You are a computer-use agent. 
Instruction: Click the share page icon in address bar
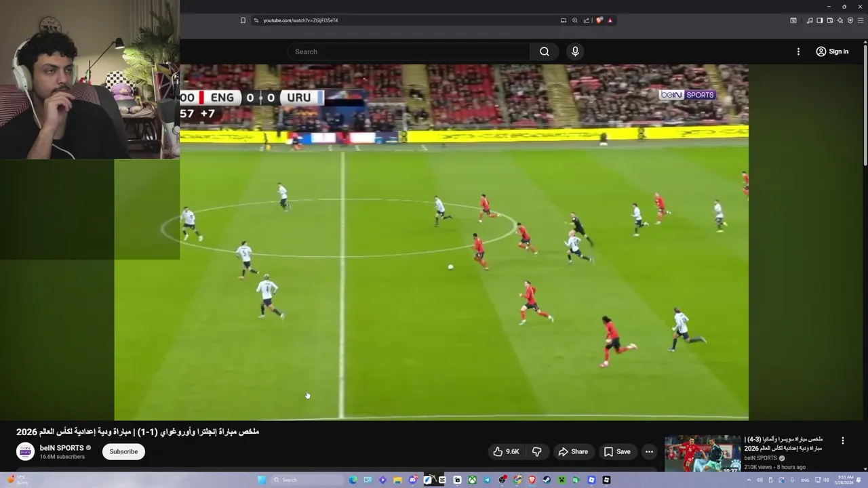pyautogui.click(x=587, y=20)
